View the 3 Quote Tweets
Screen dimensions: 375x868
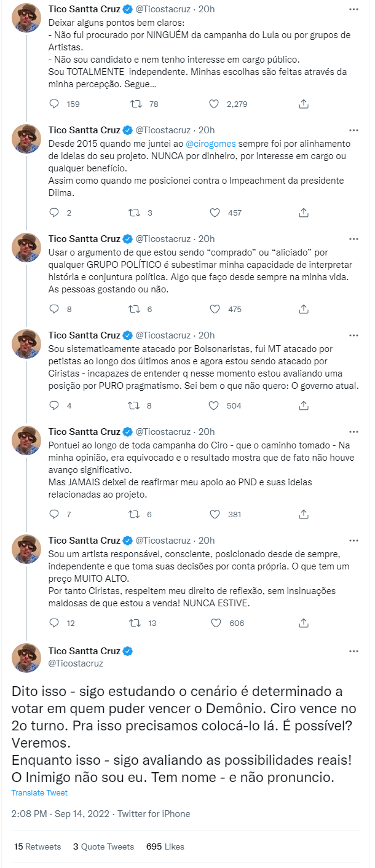[x=103, y=846]
